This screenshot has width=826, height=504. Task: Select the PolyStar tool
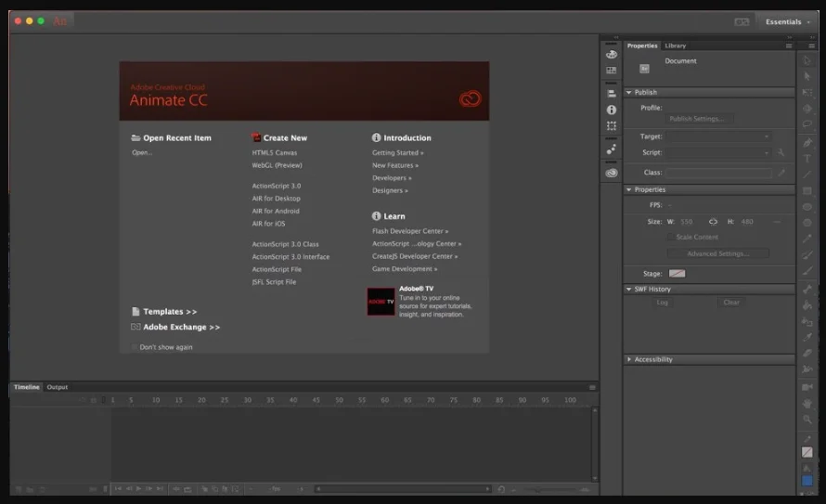coord(807,222)
